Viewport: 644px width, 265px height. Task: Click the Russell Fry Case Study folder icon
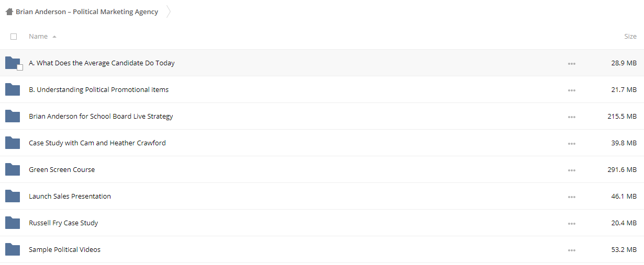click(x=13, y=223)
